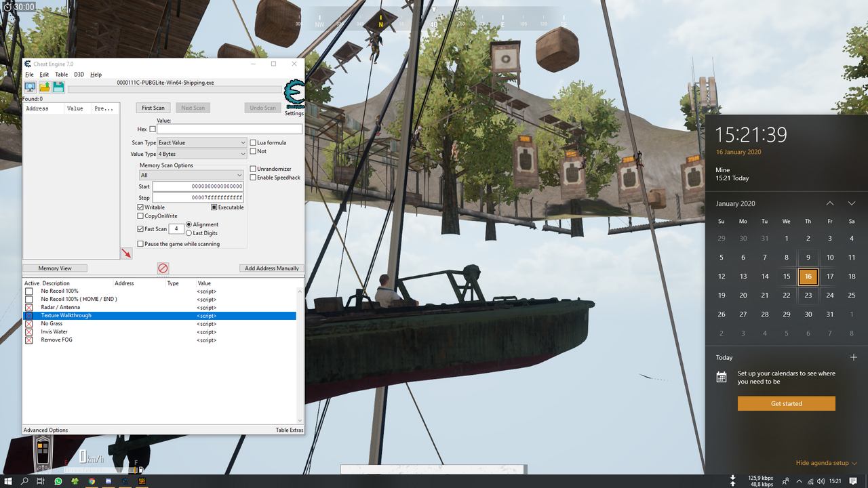Screen dimensions: 868x488
Task: Open taskbar search
Action: click(24, 481)
